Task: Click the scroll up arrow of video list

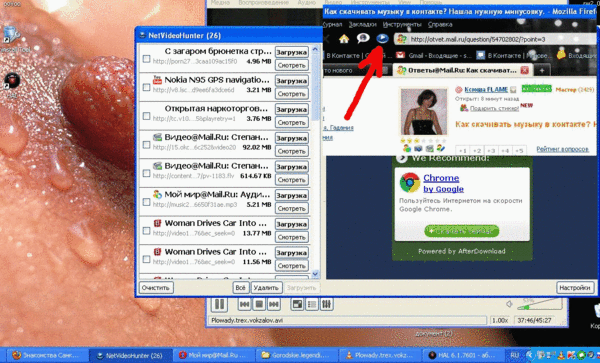Action: 315,49
